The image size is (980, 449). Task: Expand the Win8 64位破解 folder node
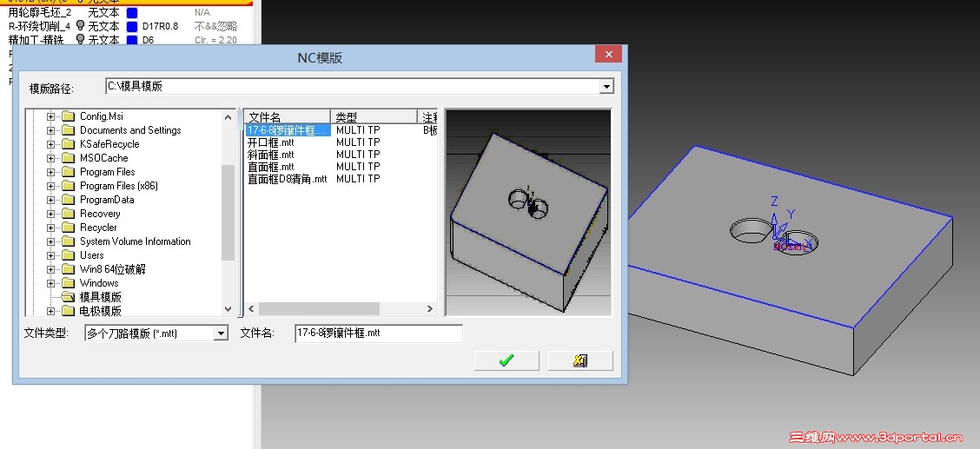(x=50, y=269)
